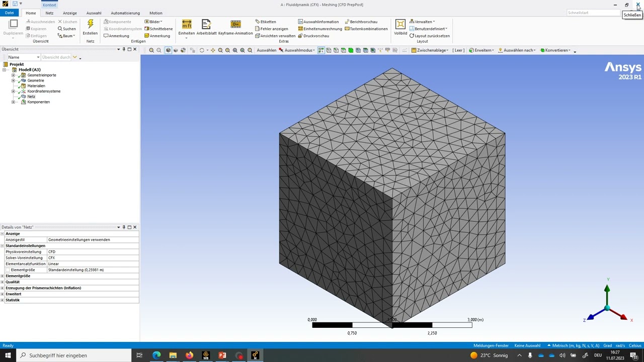Image resolution: width=644 pixels, height=362 pixels.
Task: Open Firefox from the taskbar
Action: [x=189, y=355]
